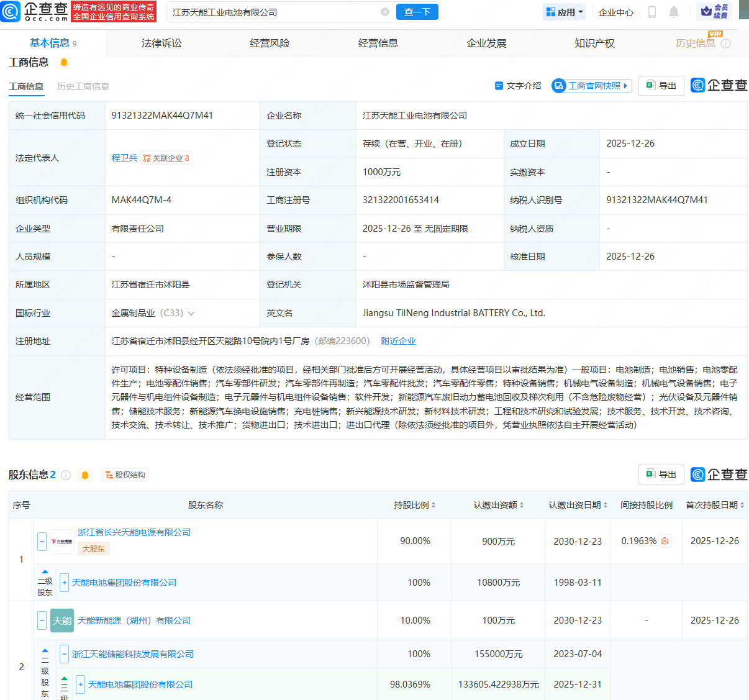Click the Qcc.com logo icon
Viewport: 749px width, 700px height.
pos(11,12)
